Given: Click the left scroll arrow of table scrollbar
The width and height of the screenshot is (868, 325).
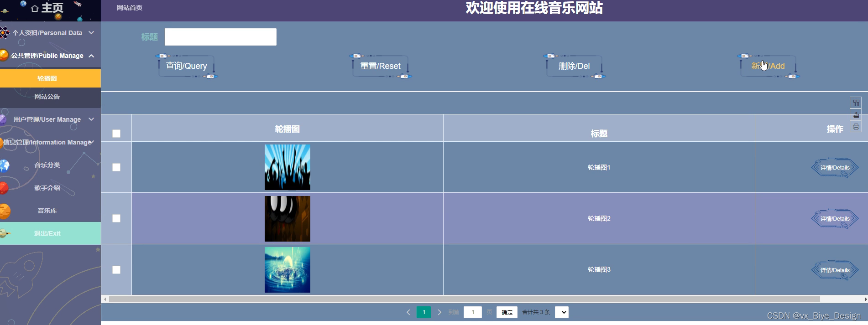Looking at the screenshot, I should [105, 299].
